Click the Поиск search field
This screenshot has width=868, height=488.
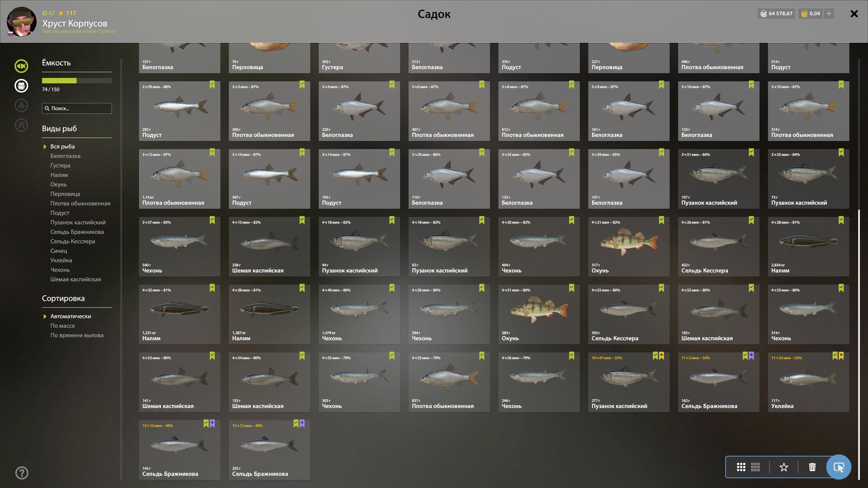coord(77,108)
